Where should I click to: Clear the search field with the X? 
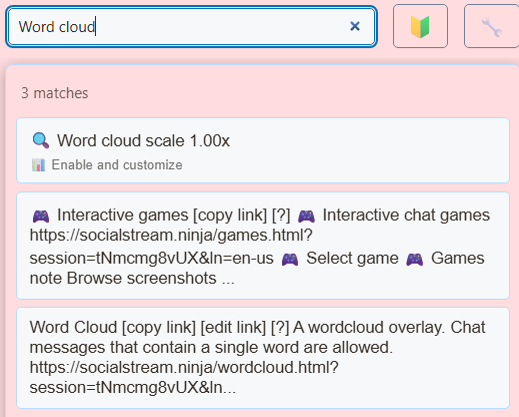pos(355,26)
